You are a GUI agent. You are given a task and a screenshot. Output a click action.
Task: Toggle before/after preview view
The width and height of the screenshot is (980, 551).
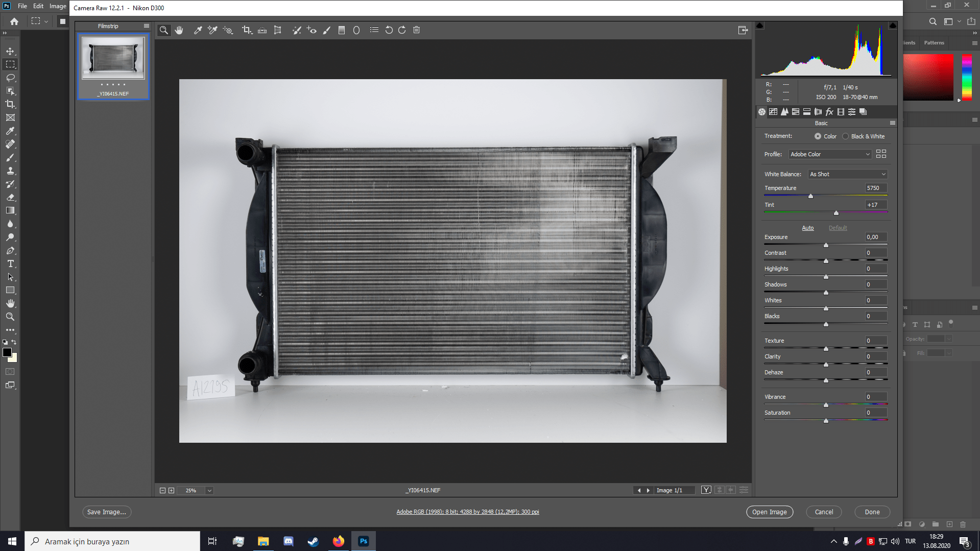[706, 490]
